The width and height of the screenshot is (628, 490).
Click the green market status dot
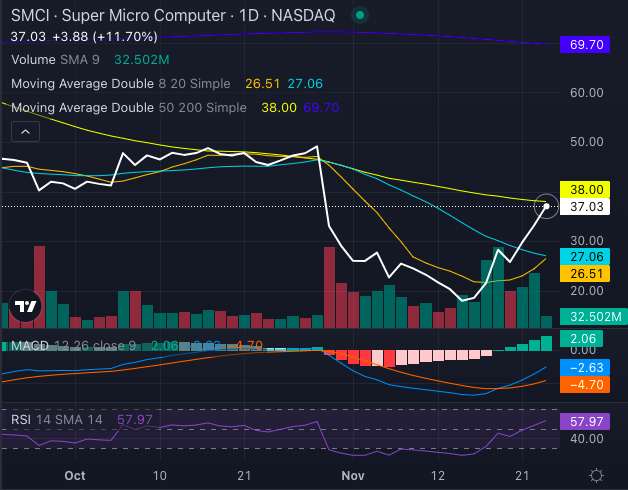(361, 16)
